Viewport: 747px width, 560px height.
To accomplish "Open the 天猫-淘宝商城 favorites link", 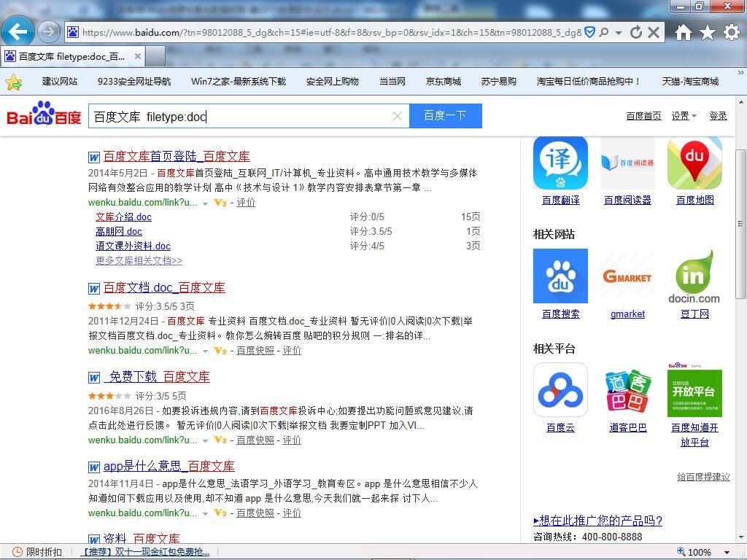I will [x=690, y=82].
